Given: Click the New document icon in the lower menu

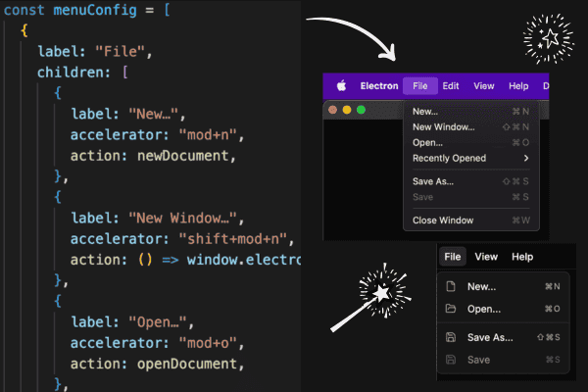Looking at the screenshot, I should [451, 286].
